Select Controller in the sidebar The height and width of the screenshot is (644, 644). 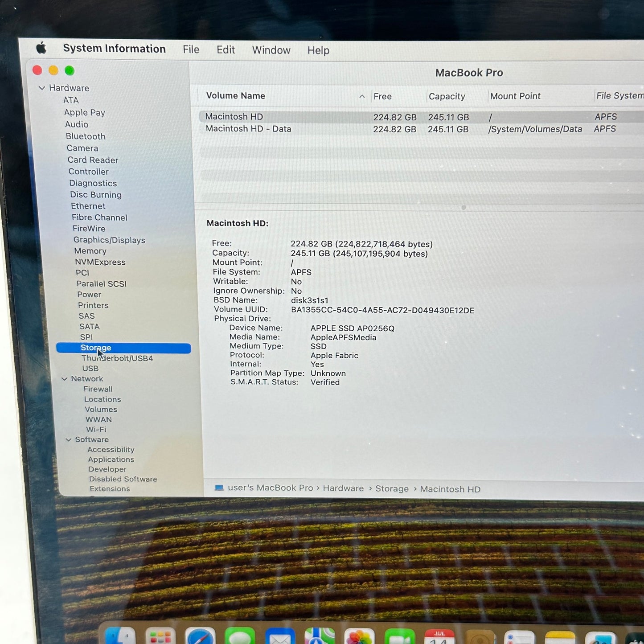tap(88, 172)
